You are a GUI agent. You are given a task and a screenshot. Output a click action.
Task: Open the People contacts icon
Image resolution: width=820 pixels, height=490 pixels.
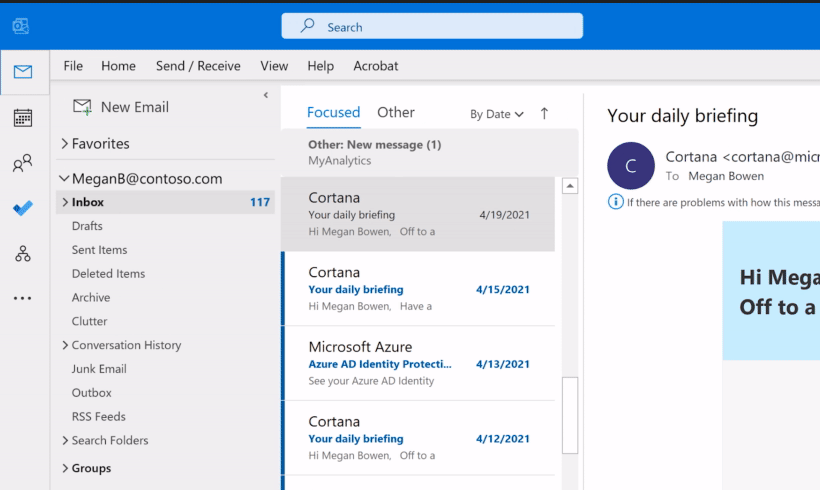coord(22,164)
